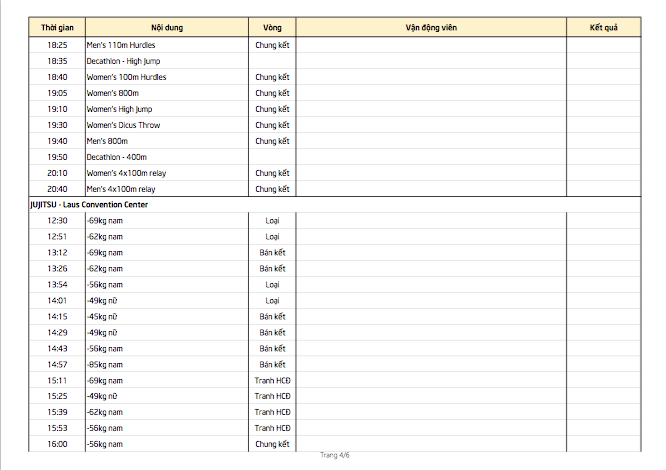Click the 'Thời gian' column header
Viewport: 666px width, 470px height.
coord(57,27)
